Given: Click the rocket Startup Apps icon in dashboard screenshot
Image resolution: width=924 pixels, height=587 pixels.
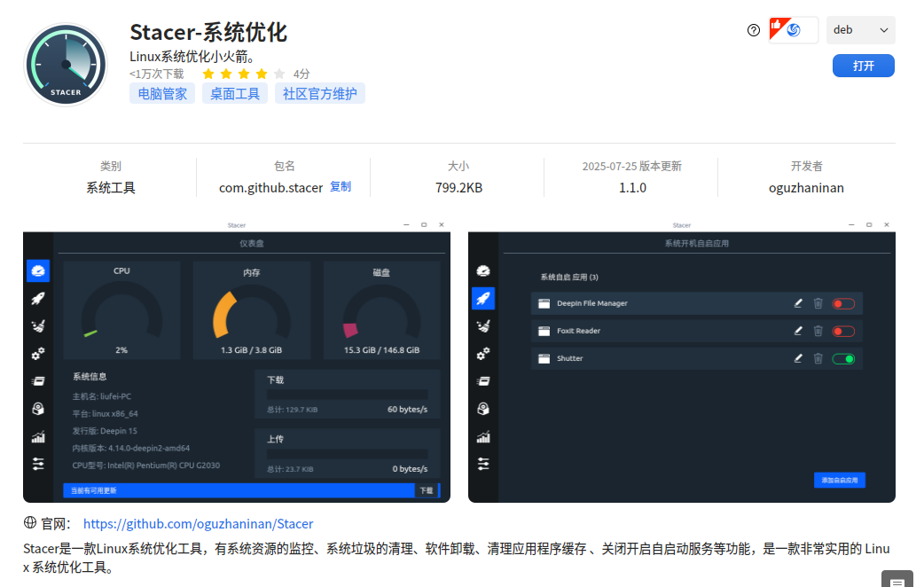Looking at the screenshot, I should (38, 298).
